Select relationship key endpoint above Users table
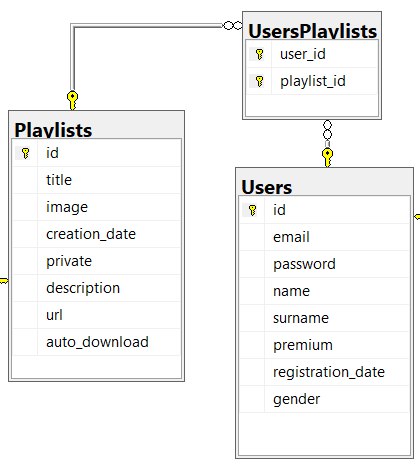 (327, 158)
